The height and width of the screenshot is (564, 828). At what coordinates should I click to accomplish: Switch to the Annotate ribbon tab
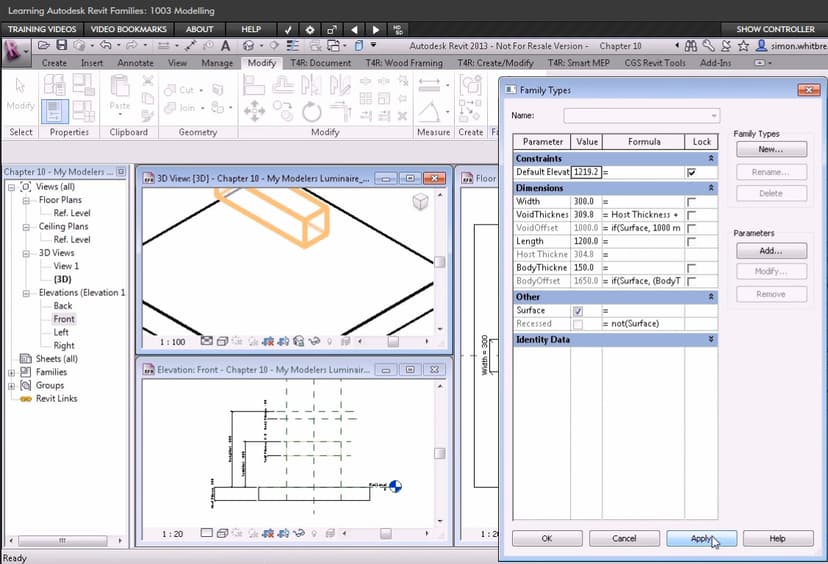pyautogui.click(x=135, y=63)
